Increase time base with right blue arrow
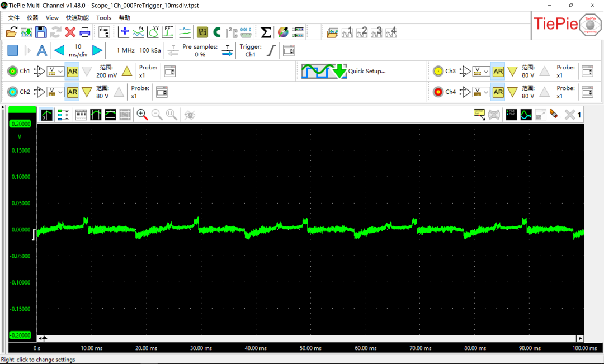The height and width of the screenshot is (364, 604). pos(97,50)
